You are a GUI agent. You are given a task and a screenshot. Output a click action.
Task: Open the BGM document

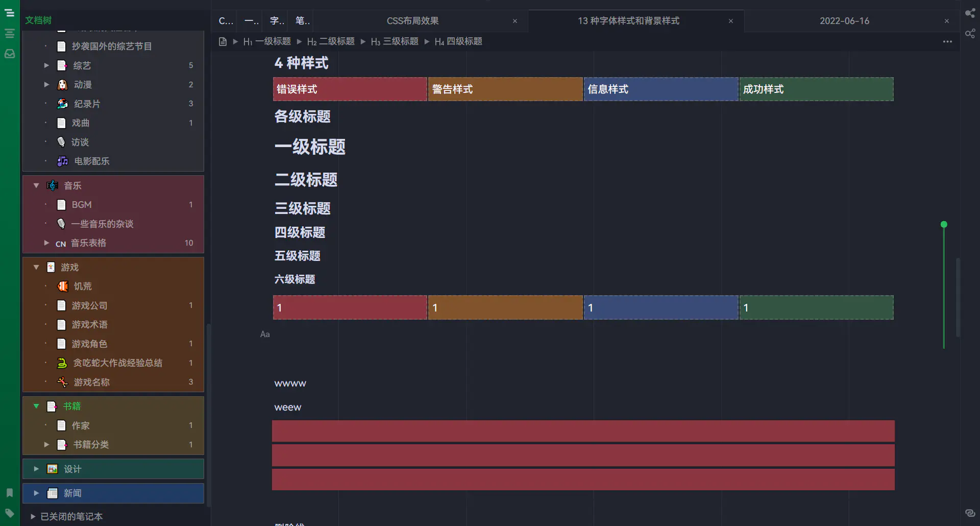click(x=112, y=204)
